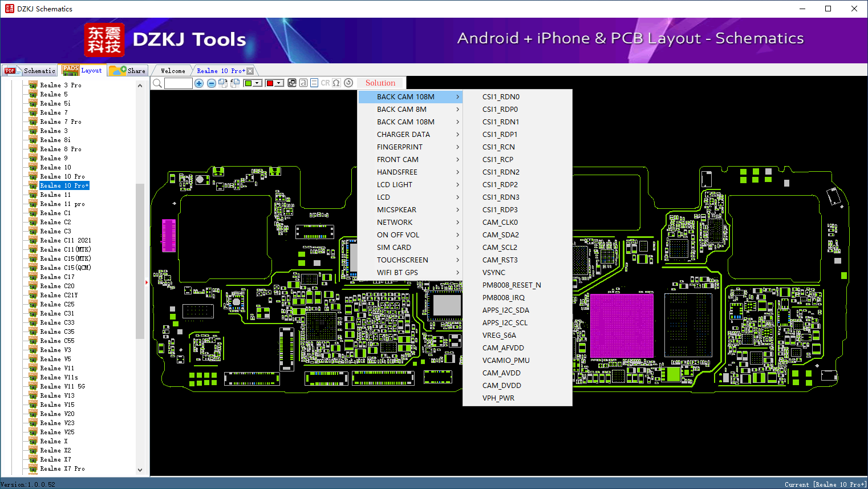Screen dimensions: 868x489
Task: Select Realme 3 Pro in the model tree
Action: click(60, 85)
